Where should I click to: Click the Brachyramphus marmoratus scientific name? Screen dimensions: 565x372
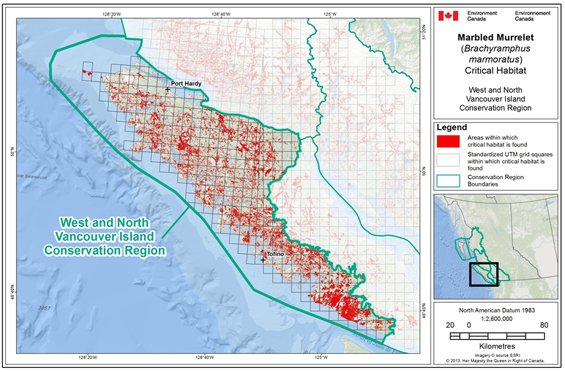pos(495,54)
